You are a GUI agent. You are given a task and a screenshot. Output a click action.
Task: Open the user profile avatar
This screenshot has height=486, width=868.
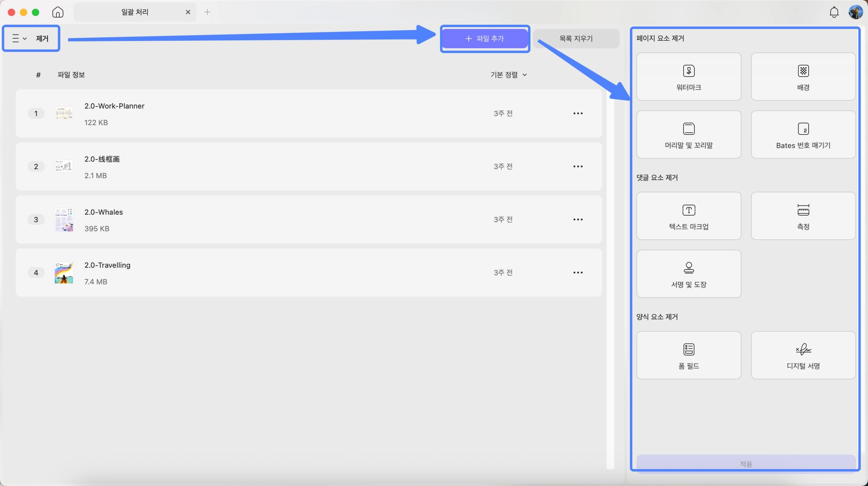(855, 12)
